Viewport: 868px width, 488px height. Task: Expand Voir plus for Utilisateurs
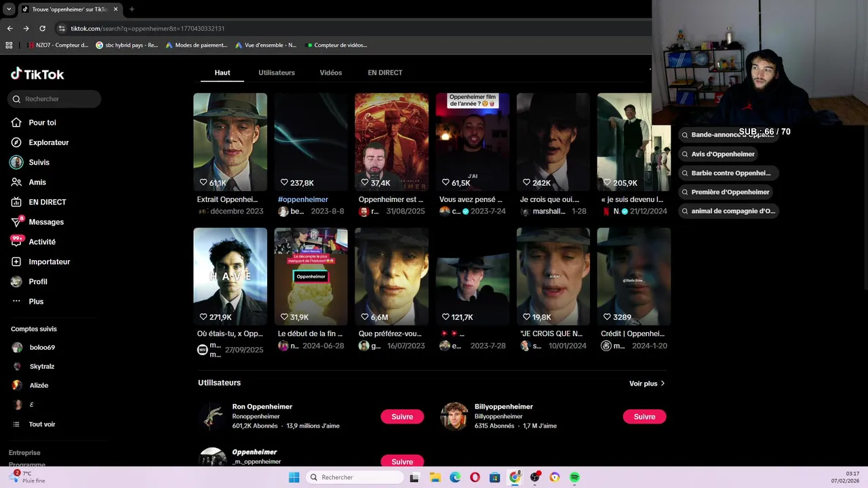click(x=647, y=384)
